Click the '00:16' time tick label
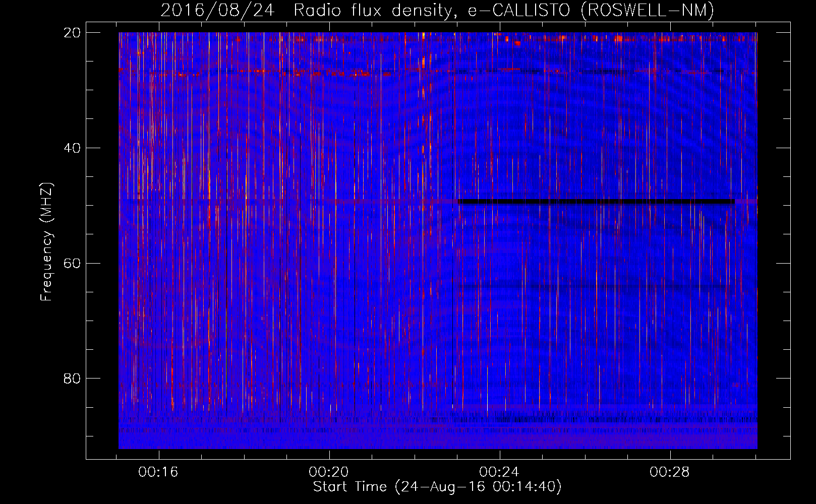816x504 pixels. coord(158,472)
